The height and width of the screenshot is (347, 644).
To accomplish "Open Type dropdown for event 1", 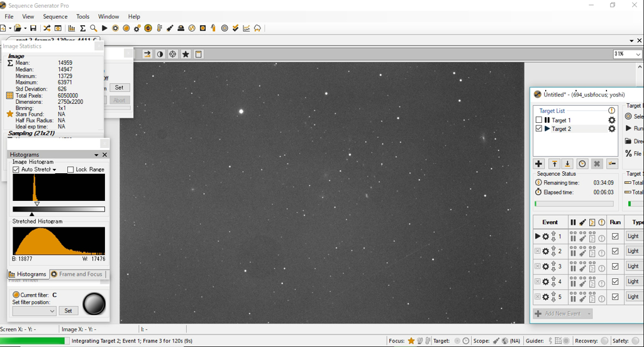I will point(634,236).
